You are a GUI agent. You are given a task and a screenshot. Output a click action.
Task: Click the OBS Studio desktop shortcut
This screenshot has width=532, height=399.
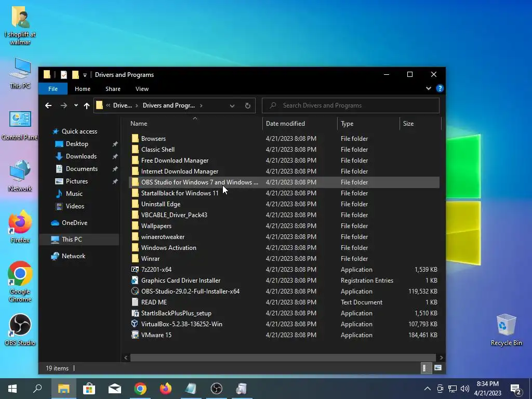pyautogui.click(x=20, y=329)
